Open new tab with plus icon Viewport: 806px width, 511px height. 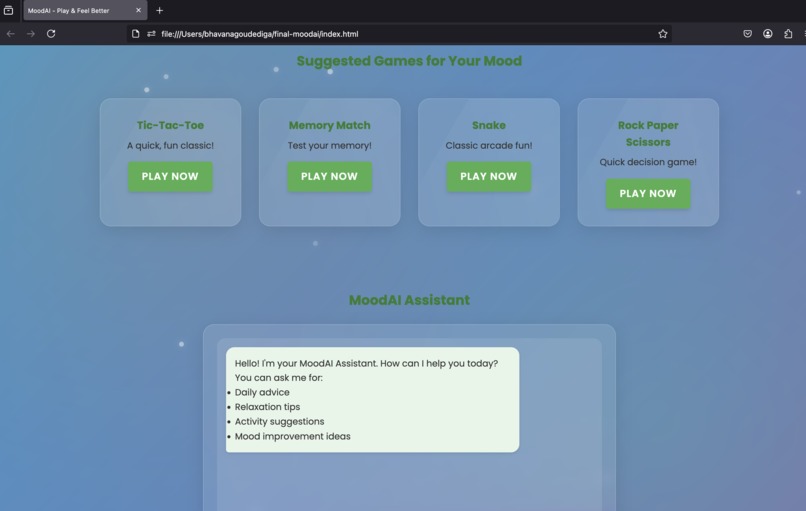[x=159, y=10]
